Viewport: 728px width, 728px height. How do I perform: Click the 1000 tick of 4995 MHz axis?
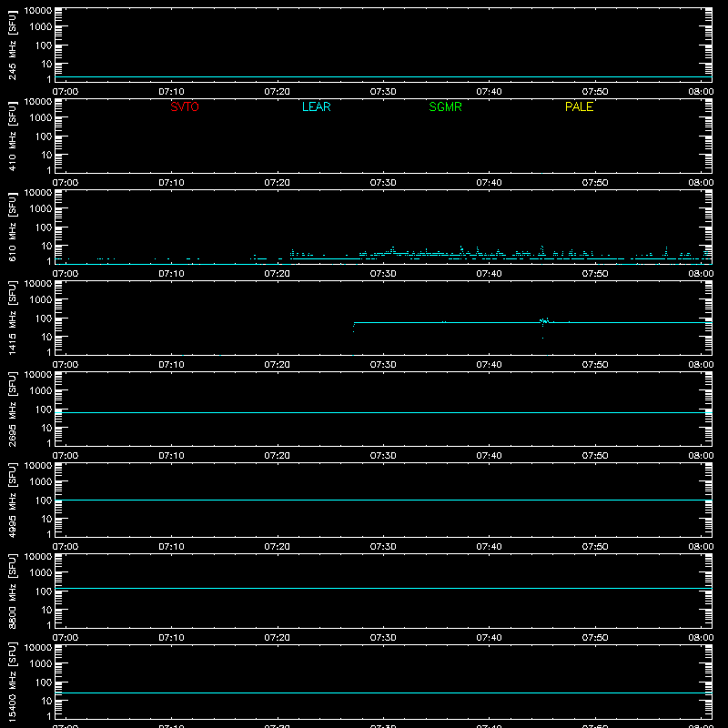[41, 481]
